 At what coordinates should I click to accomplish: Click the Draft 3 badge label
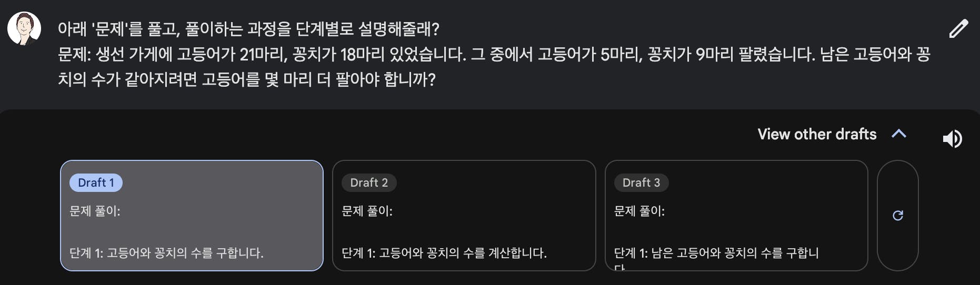(641, 182)
